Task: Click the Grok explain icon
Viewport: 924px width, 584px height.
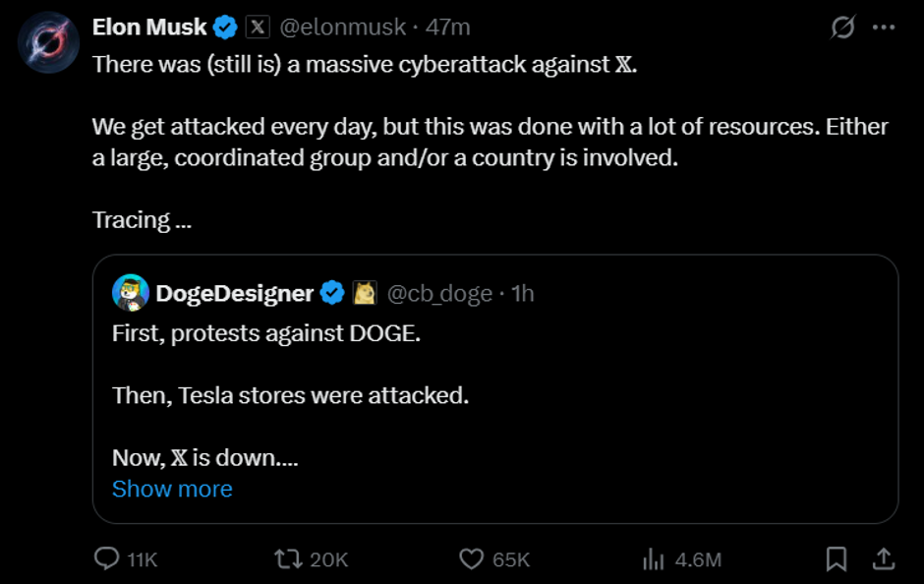Action: [x=842, y=28]
